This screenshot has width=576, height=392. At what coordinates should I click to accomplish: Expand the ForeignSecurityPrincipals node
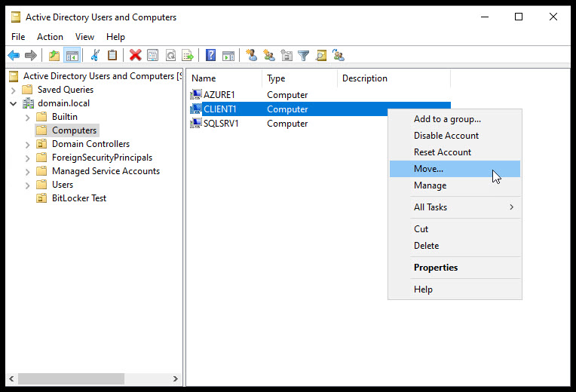pyautogui.click(x=28, y=158)
